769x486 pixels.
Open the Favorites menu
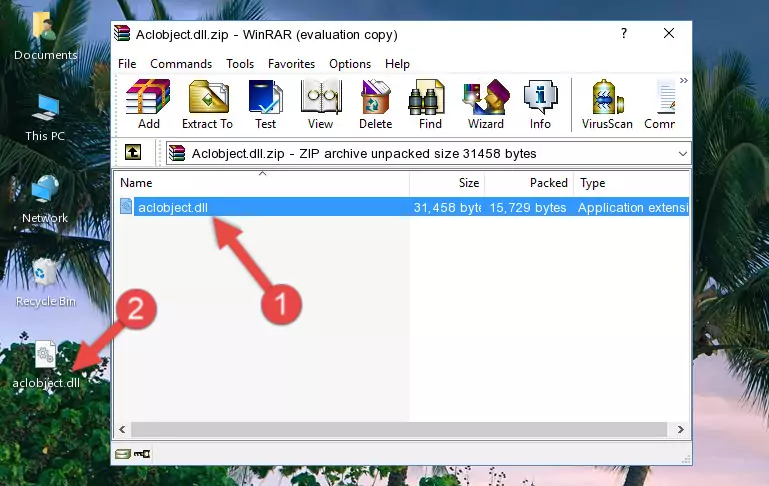(291, 64)
